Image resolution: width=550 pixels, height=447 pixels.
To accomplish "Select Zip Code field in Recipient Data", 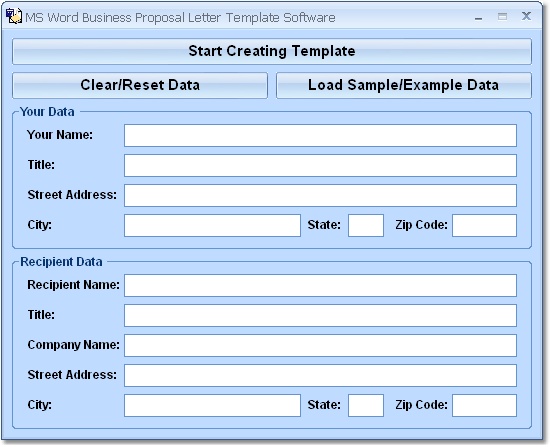I will [484, 406].
